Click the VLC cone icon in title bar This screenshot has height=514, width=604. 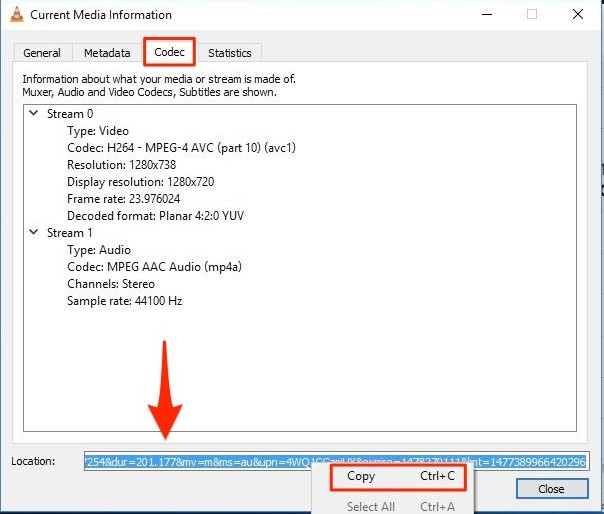coord(17,14)
